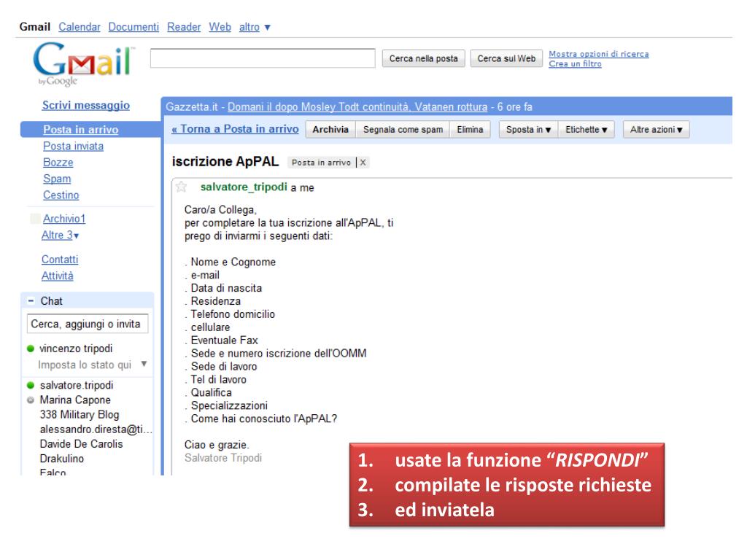Open Attività page
Viewport: 747px width, 560px height.
[x=57, y=276]
